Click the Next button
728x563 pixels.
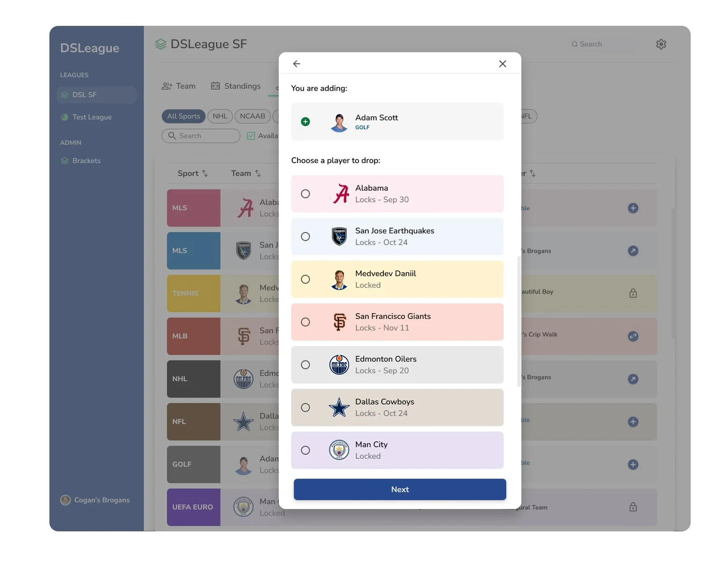click(x=400, y=489)
